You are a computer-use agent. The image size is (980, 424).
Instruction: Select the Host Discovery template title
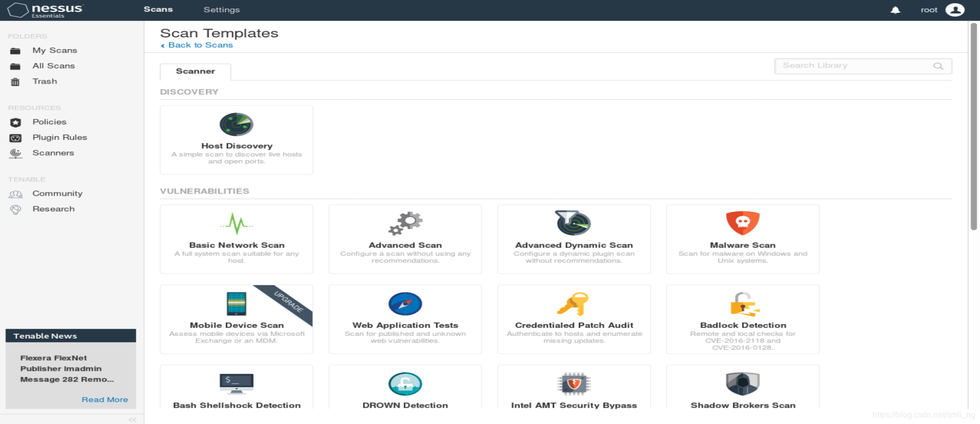(x=237, y=146)
